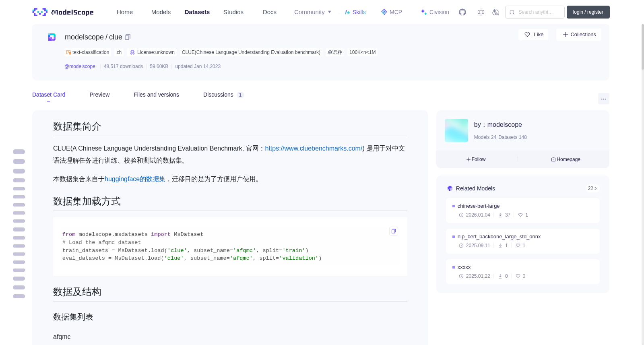644x345 pixels.
Task: Follow the modelscope organization
Action: [x=476, y=159]
